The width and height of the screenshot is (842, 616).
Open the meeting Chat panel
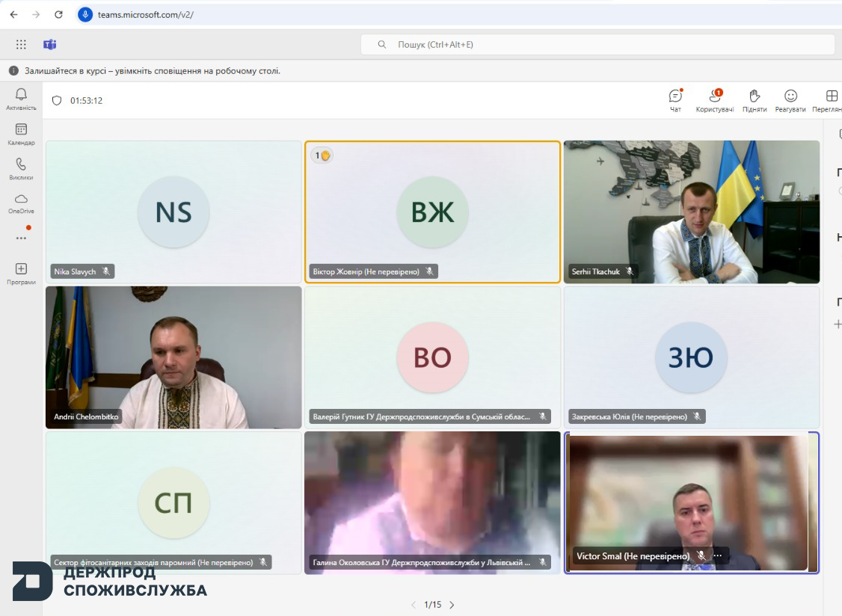point(675,96)
